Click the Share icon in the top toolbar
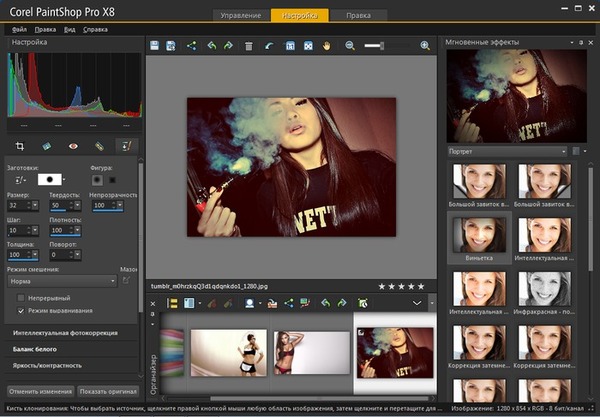The width and height of the screenshot is (600, 417). [192, 46]
